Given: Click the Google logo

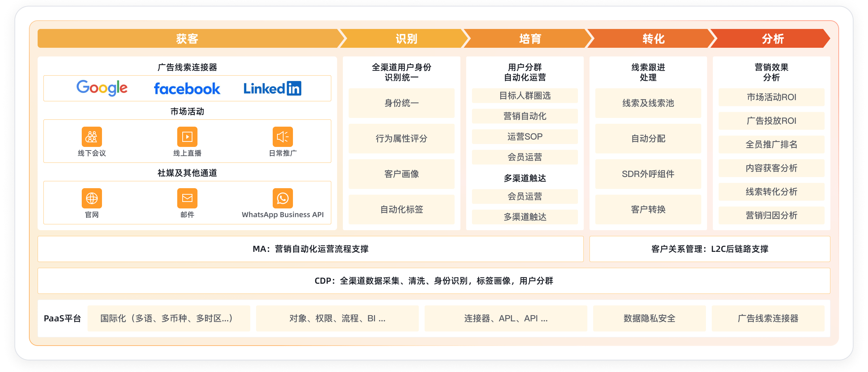Looking at the screenshot, I should click(x=102, y=88).
